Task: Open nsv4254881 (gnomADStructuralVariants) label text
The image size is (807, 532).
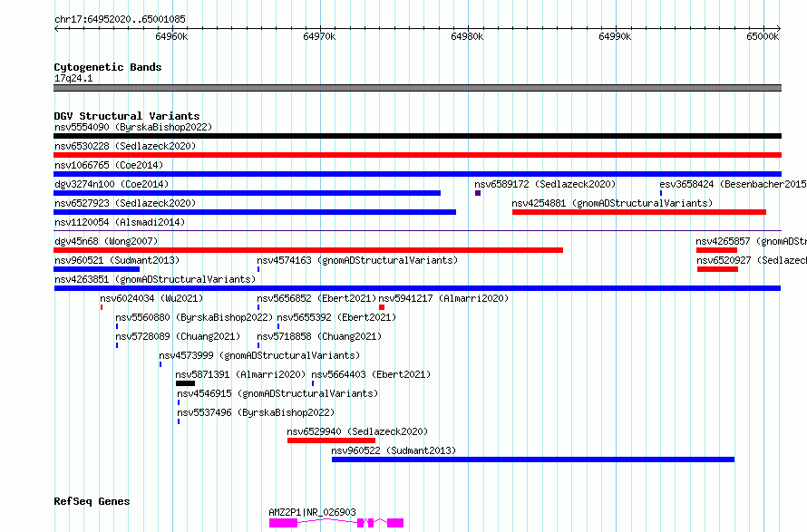Action: (612, 203)
